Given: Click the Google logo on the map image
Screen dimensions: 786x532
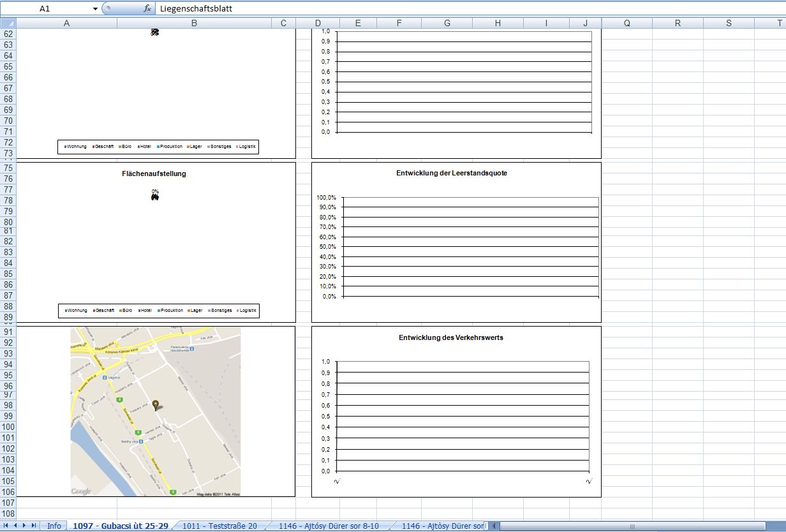Looking at the screenshot, I should [81, 491].
